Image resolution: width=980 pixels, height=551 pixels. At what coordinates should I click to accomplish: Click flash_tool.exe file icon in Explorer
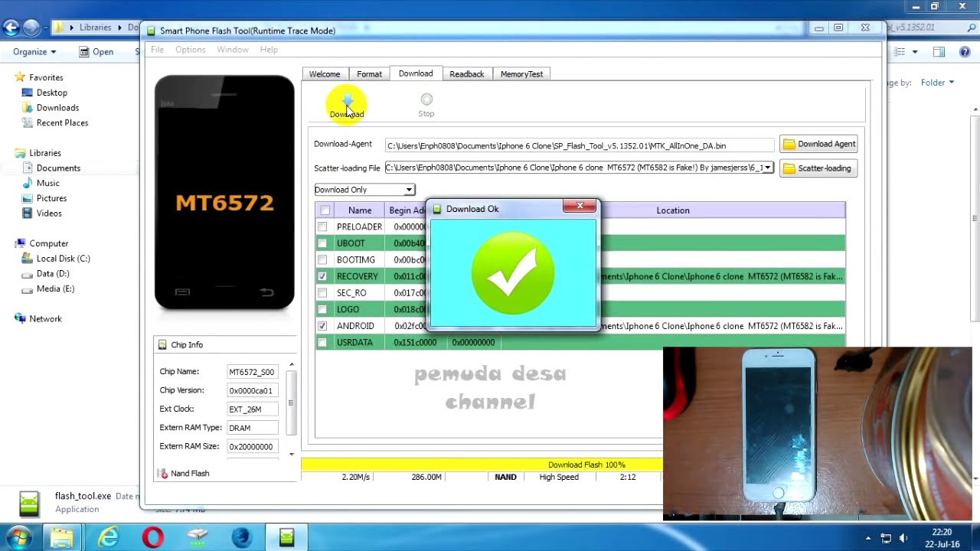[29, 503]
